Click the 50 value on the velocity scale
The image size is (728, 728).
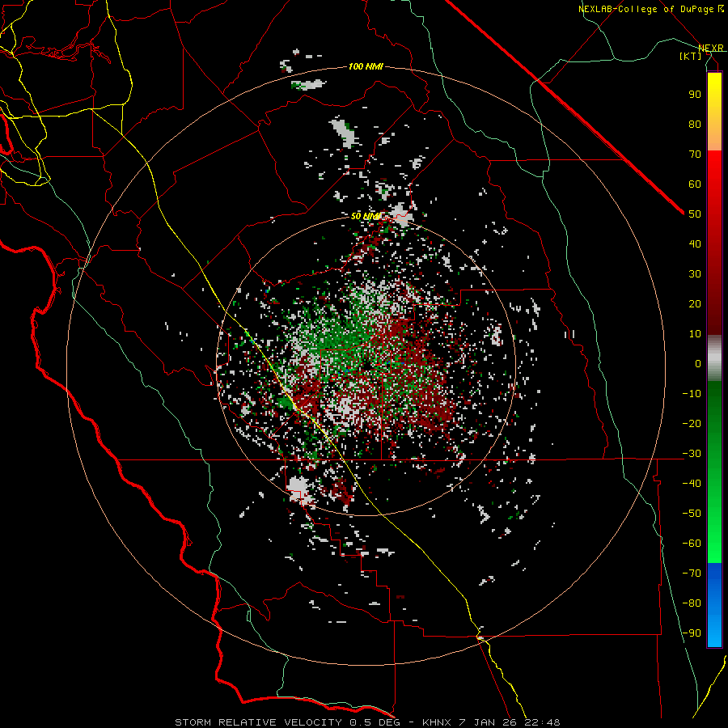pos(695,214)
